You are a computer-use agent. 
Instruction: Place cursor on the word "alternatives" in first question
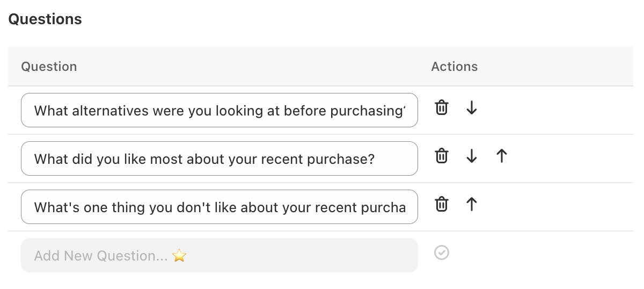[x=110, y=111]
